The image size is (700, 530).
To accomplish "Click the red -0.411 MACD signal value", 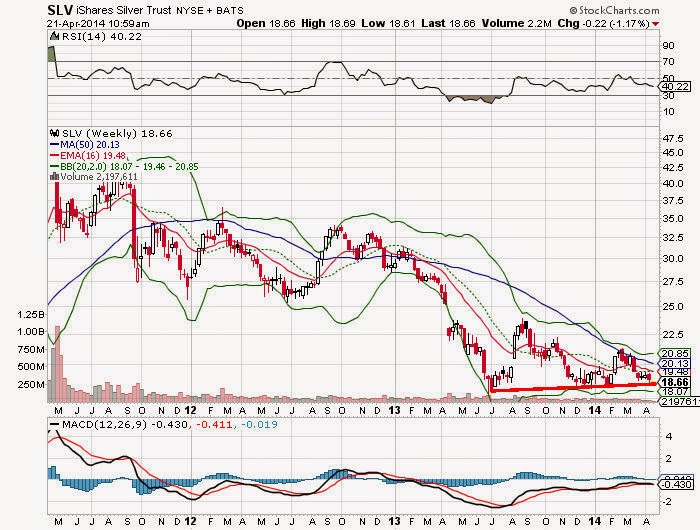I will pos(214,424).
